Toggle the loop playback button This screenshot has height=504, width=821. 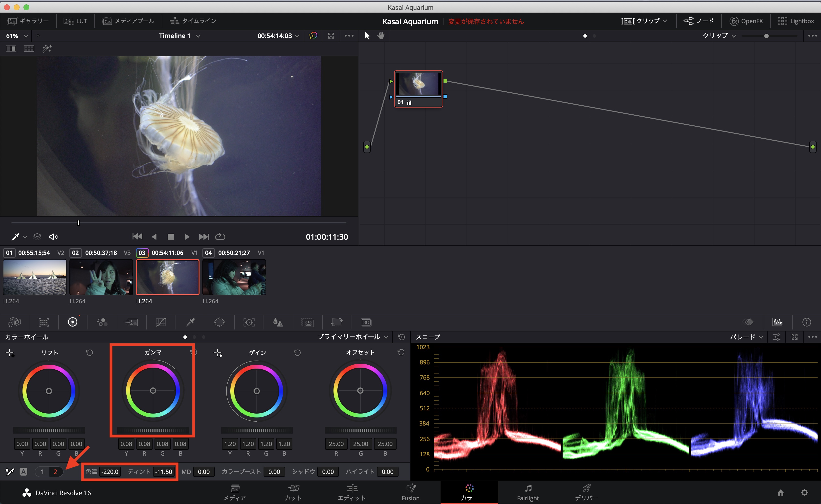[x=220, y=237]
